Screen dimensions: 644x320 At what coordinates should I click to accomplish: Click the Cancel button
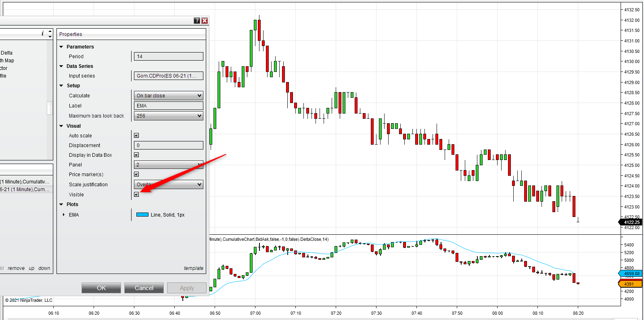click(144, 288)
